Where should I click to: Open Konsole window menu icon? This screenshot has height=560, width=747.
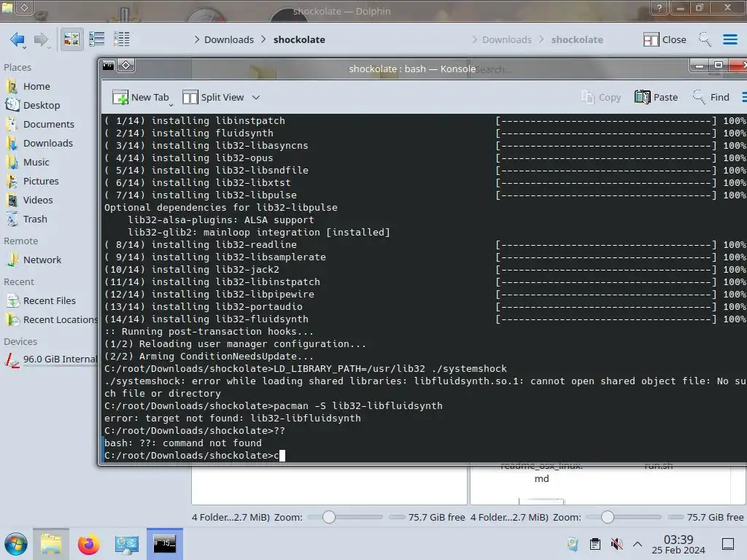109,65
